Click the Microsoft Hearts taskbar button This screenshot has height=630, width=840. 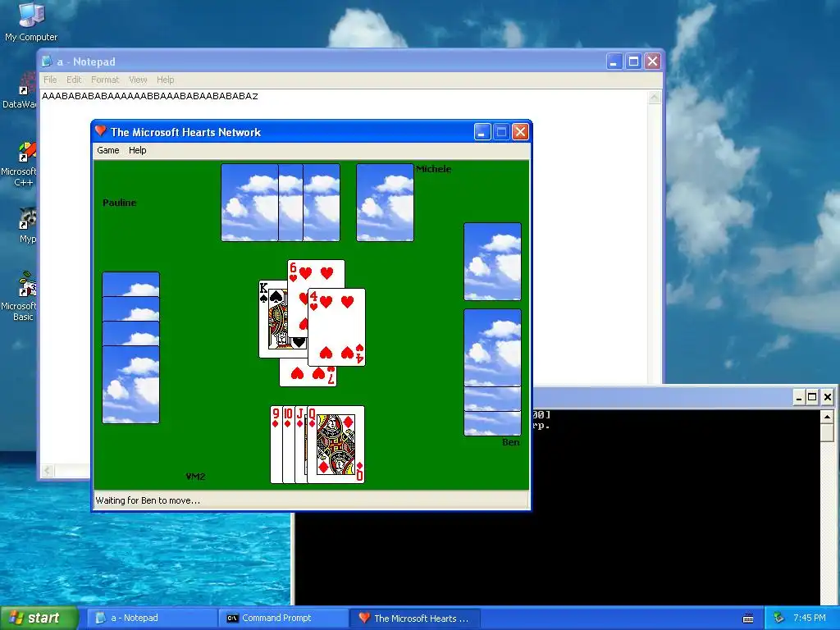pos(415,619)
